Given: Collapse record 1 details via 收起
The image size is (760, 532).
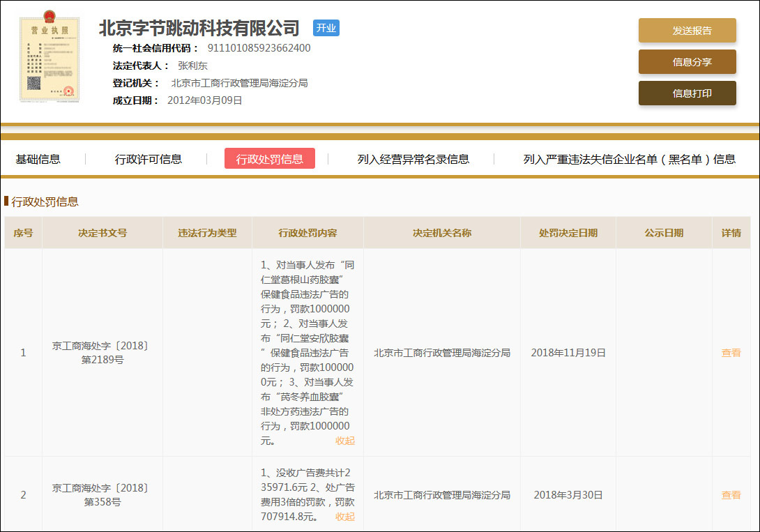Looking at the screenshot, I should click(x=346, y=441).
